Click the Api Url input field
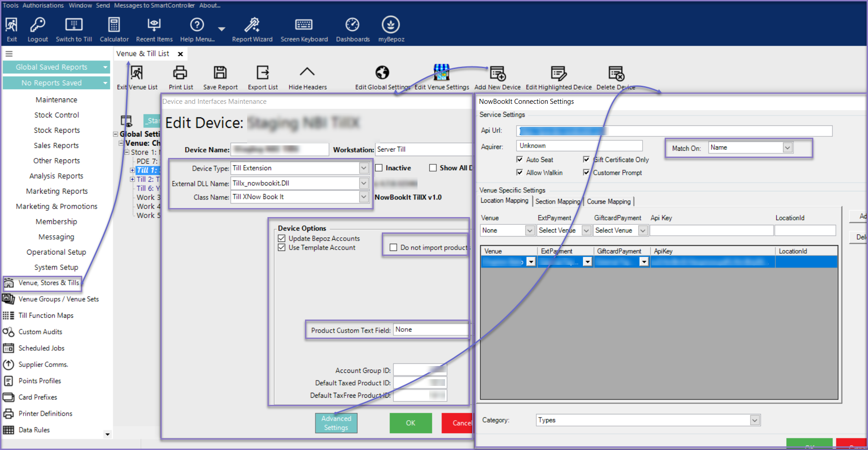 (x=674, y=131)
